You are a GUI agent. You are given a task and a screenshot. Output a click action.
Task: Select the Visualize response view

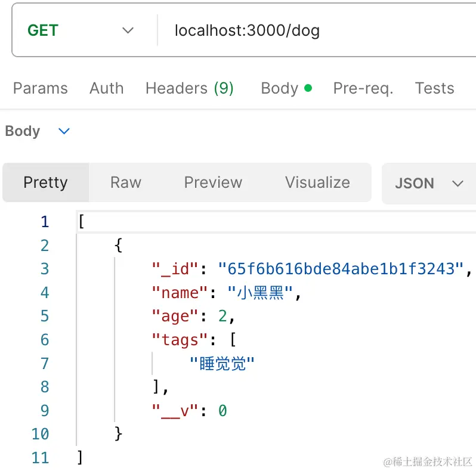point(317,182)
